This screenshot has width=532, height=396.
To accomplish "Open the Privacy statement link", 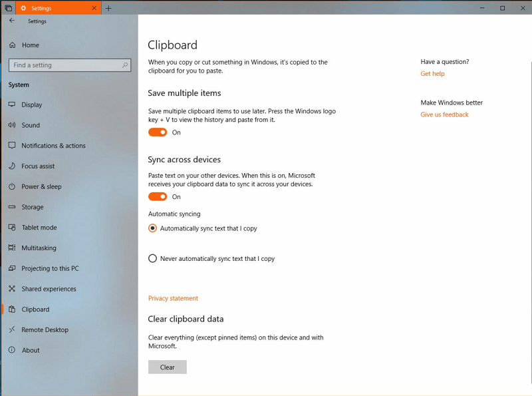I will 173,298.
